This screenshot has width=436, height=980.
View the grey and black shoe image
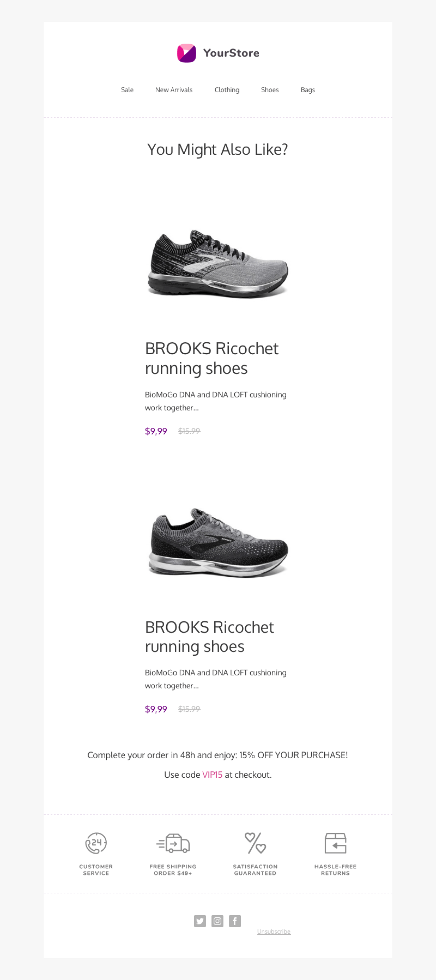(218, 264)
